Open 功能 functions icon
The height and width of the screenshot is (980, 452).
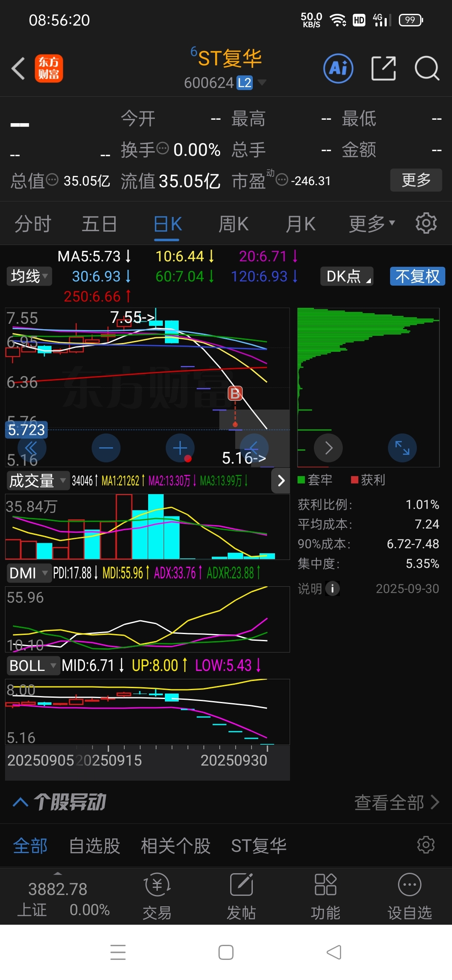click(325, 897)
